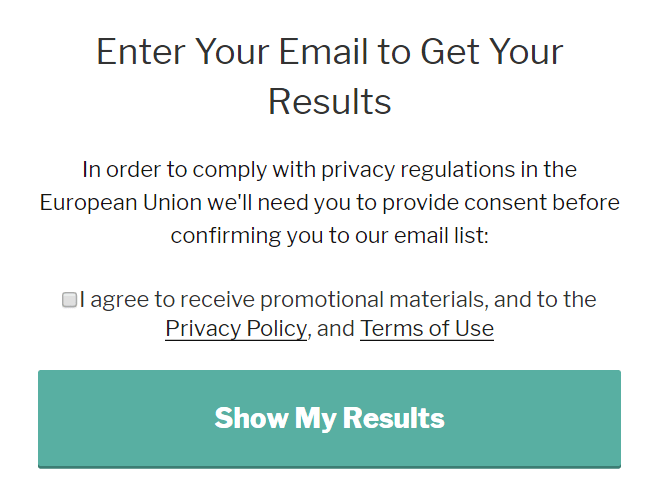Open the Privacy Policy link
This screenshot has width=655, height=496.
(236, 329)
